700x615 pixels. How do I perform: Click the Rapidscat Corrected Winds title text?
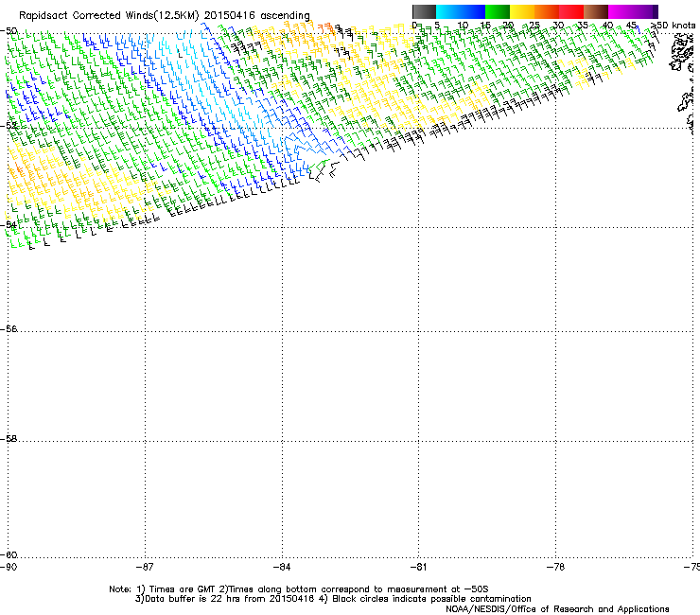pos(165,16)
